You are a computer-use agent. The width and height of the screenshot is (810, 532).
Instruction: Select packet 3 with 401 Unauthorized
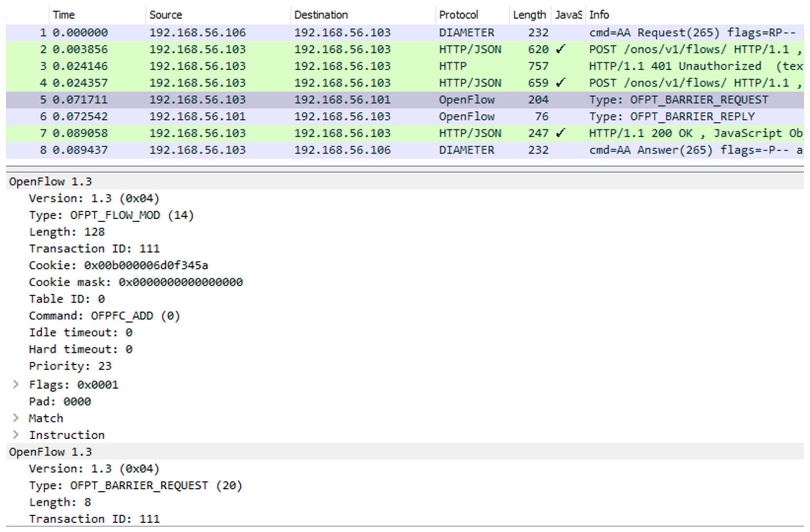[340, 66]
